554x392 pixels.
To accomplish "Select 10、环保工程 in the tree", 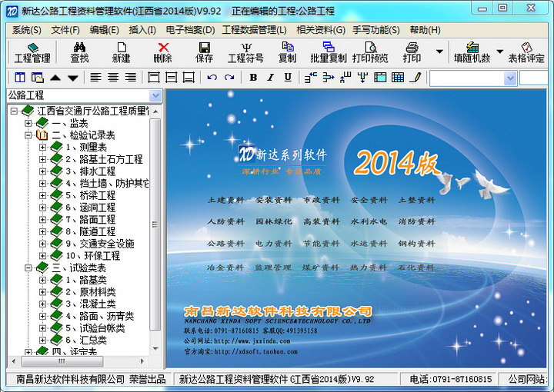I will [93, 256].
